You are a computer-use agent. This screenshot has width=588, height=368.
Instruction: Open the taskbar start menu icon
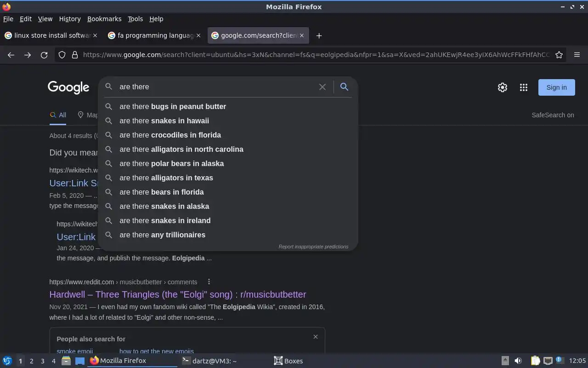click(7, 361)
